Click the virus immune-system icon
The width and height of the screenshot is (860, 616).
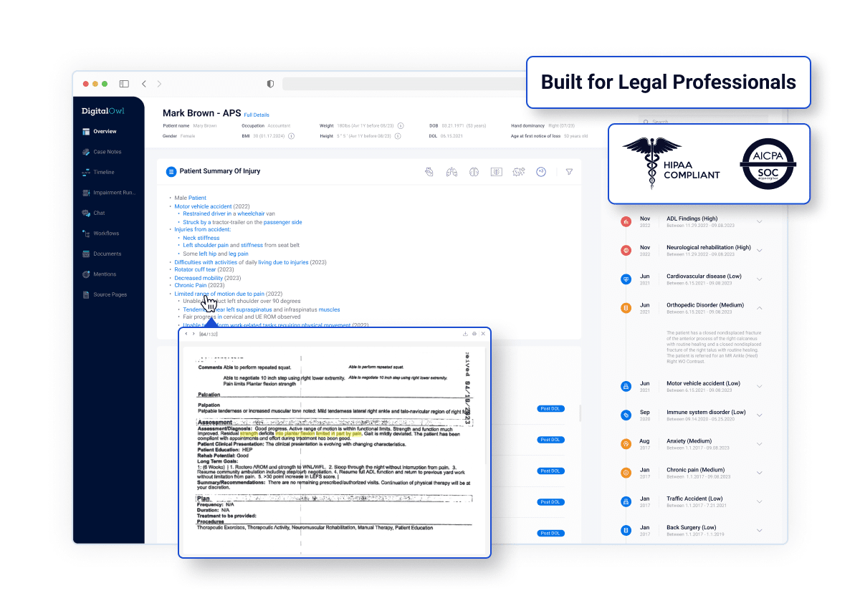click(x=519, y=172)
